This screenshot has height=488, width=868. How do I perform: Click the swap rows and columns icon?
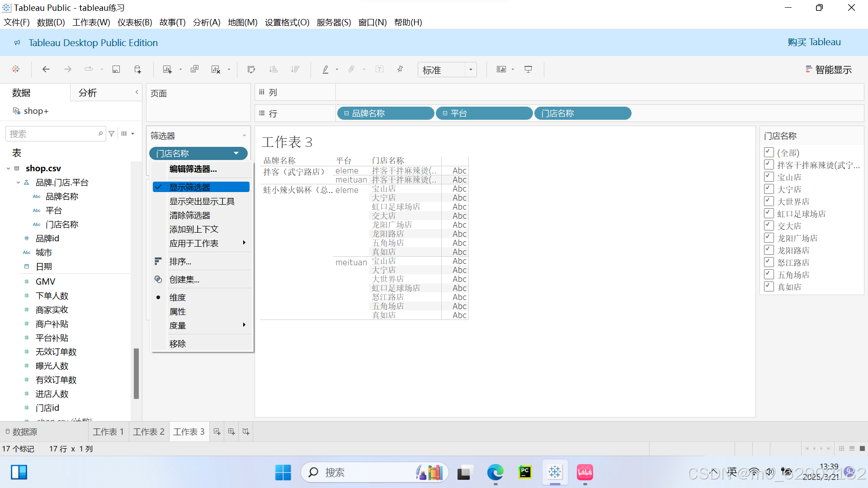coord(251,69)
